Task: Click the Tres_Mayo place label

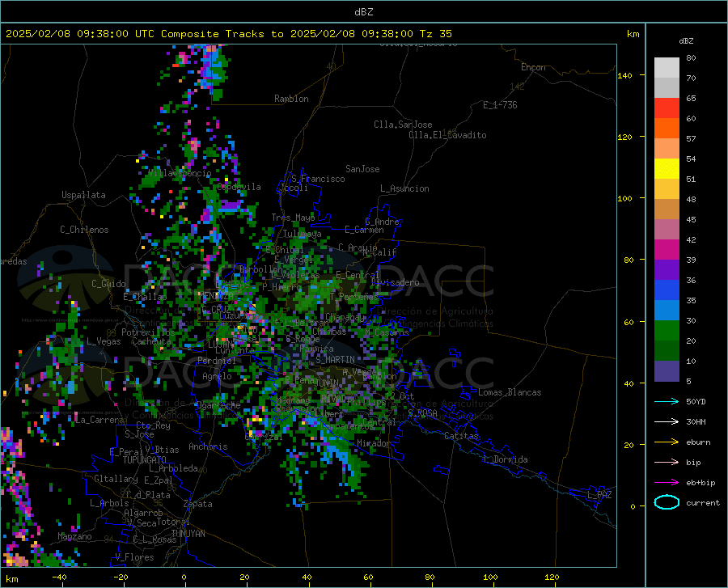Action: [x=293, y=218]
